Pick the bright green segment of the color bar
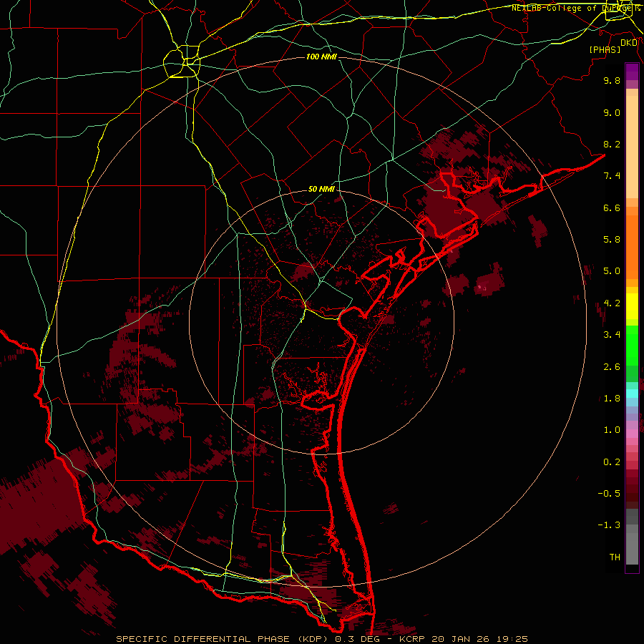 pos(632,346)
